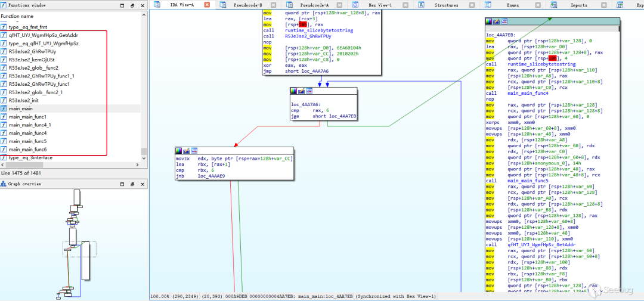Click the Enums tab icon
This screenshot has width=644, height=301.
[488, 5]
